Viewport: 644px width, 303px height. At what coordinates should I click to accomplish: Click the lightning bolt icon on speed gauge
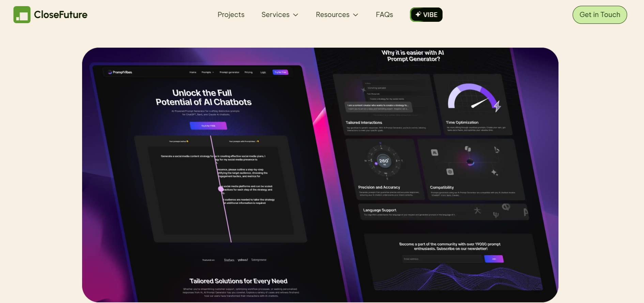pos(497,106)
